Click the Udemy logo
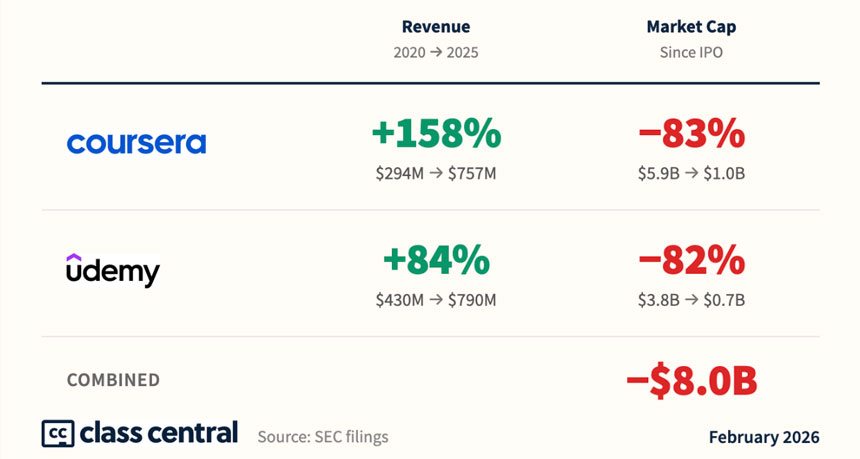The height and width of the screenshot is (459, 860). 112,269
